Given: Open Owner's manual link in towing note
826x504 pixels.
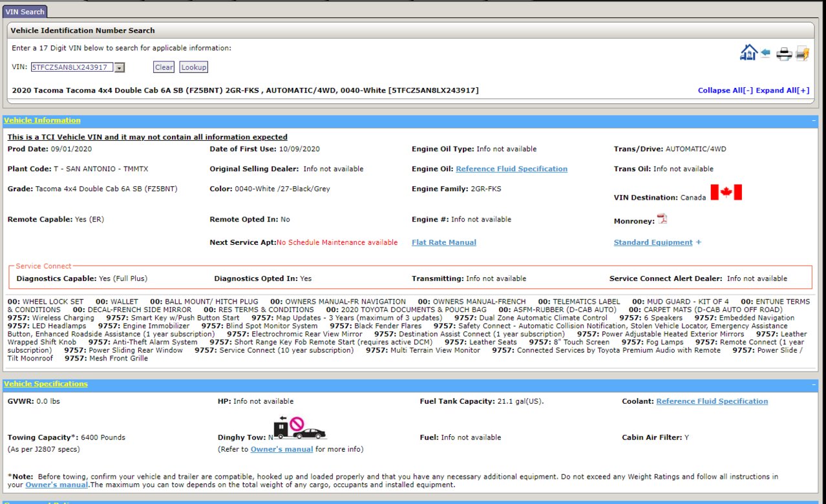Looking at the screenshot, I should [57, 485].
